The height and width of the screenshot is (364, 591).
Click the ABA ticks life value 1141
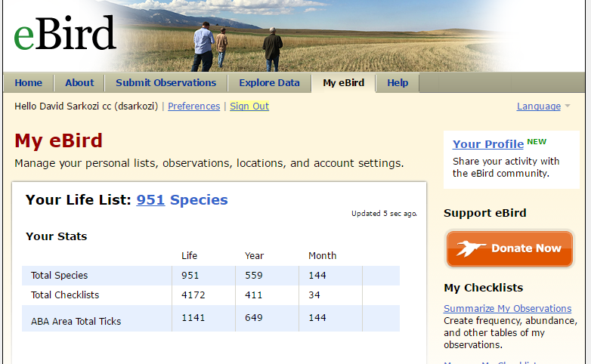click(x=193, y=318)
